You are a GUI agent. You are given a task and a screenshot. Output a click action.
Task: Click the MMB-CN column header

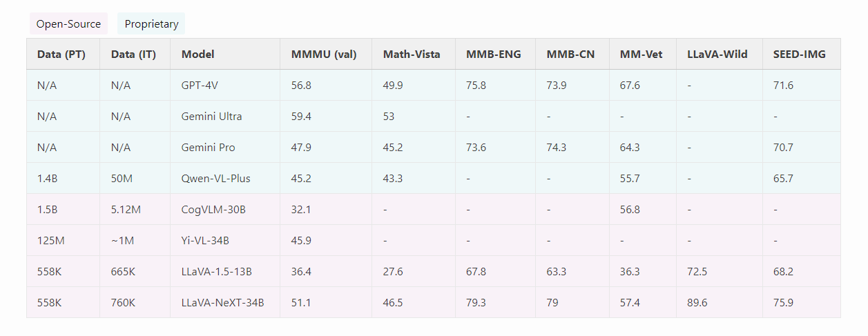click(570, 55)
